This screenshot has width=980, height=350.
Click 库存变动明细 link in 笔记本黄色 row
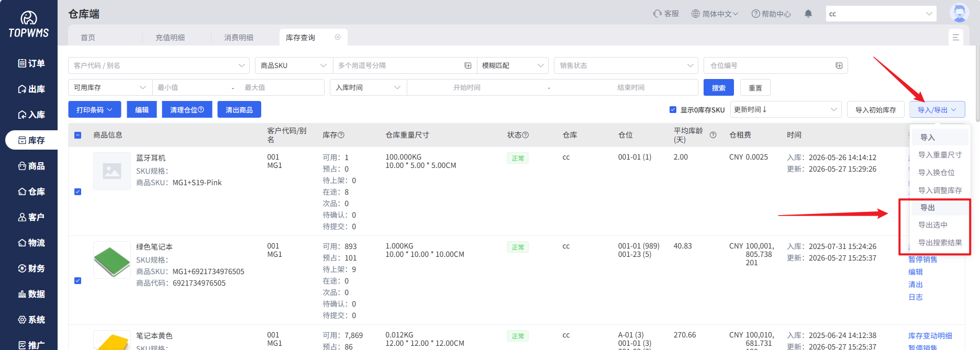click(930, 336)
